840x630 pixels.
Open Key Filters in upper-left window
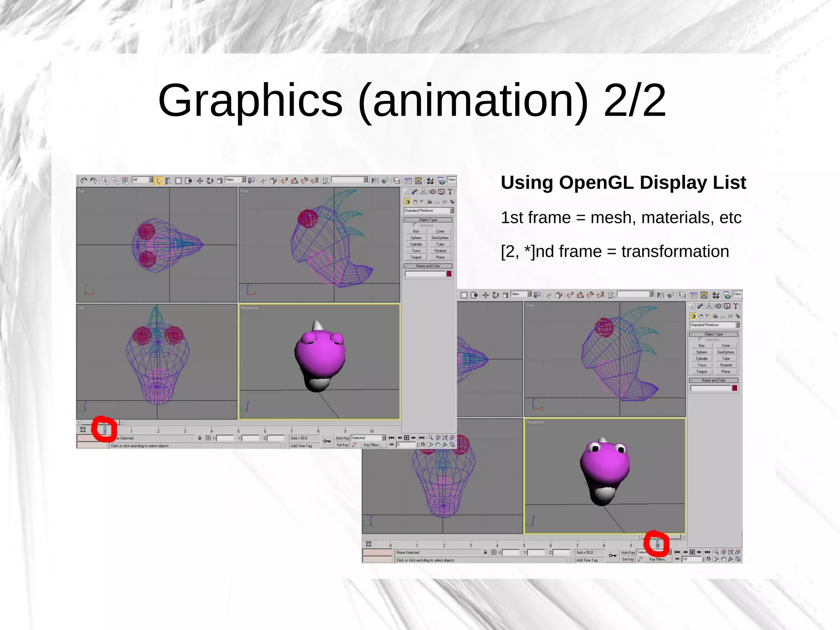372,445
